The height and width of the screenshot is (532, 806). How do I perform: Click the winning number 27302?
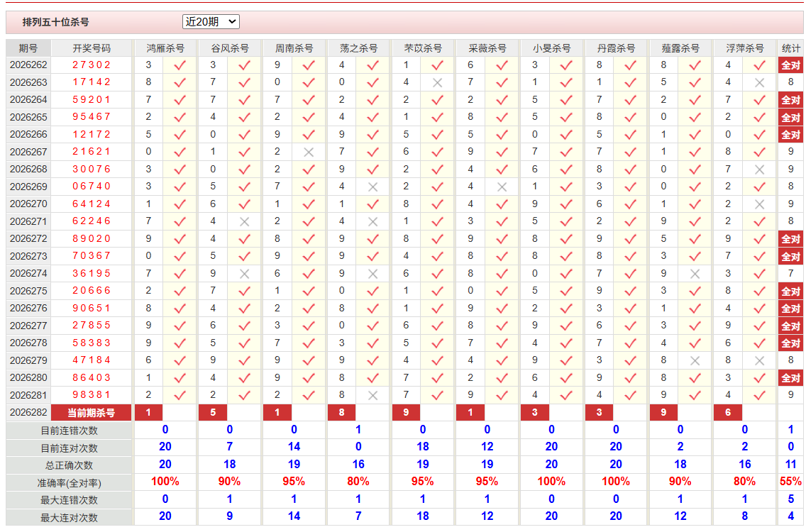[92, 65]
